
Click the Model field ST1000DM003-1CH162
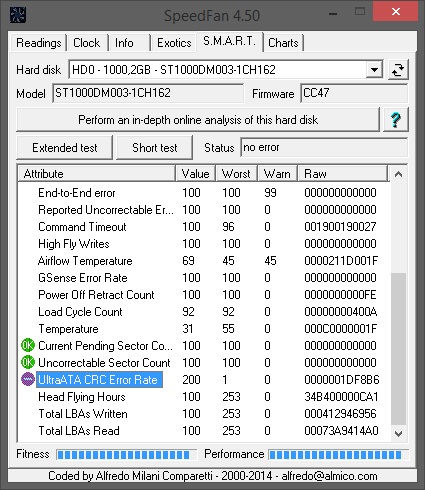148,93
